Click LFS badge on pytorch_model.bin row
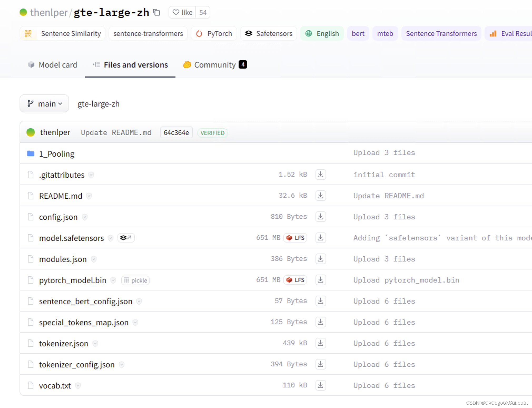This screenshot has width=532, height=408. point(295,280)
